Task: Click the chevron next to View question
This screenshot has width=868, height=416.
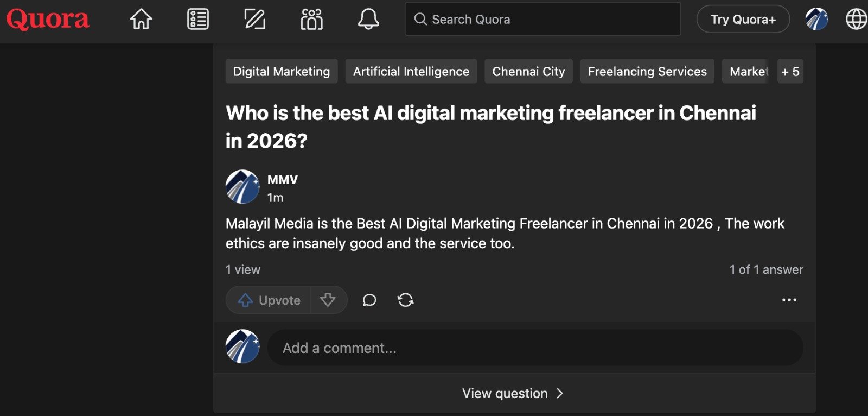Action: pyautogui.click(x=560, y=393)
